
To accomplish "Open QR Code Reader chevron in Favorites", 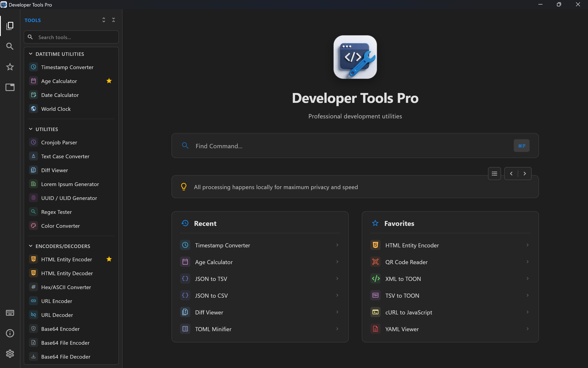I will [x=528, y=262].
